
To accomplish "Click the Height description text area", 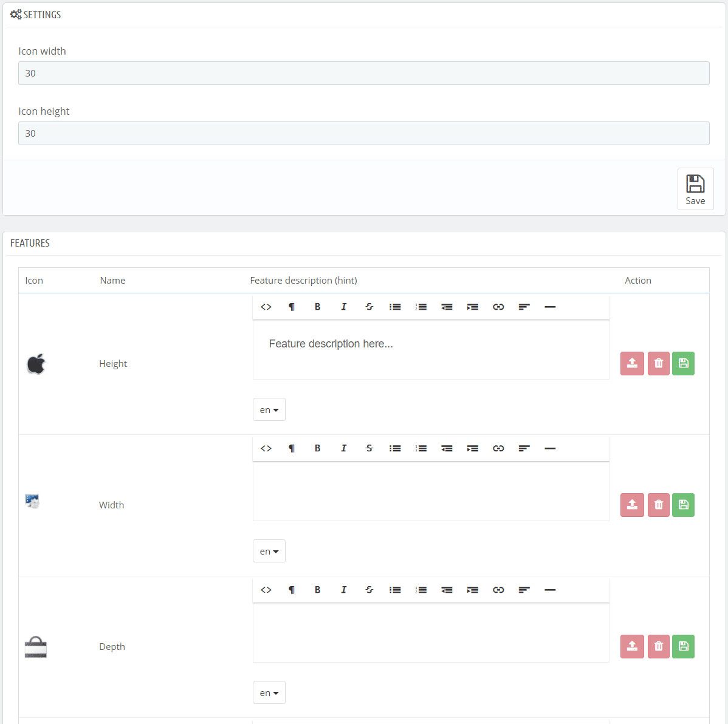I will click(431, 350).
